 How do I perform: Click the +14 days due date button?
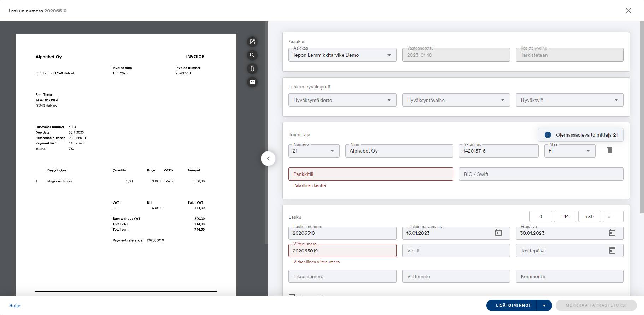click(x=565, y=216)
